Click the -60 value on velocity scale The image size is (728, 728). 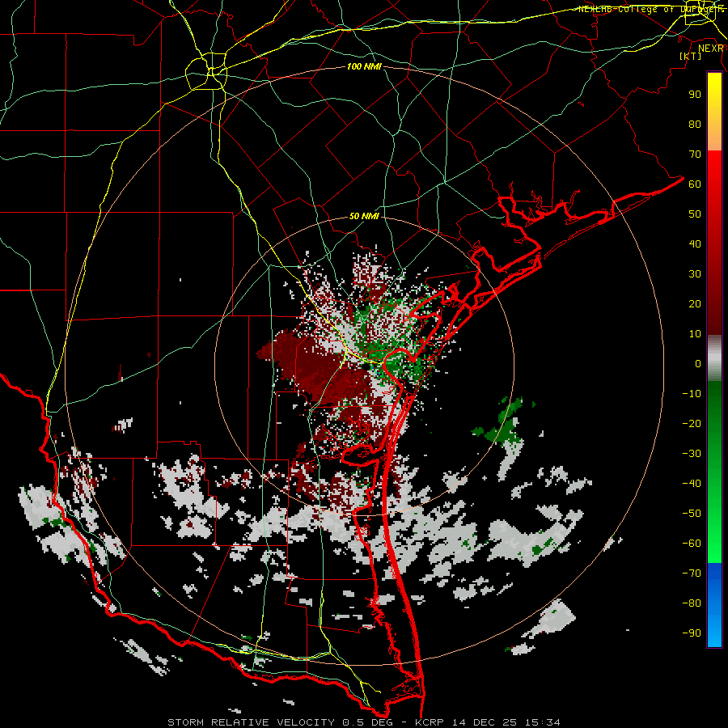pyautogui.click(x=692, y=544)
